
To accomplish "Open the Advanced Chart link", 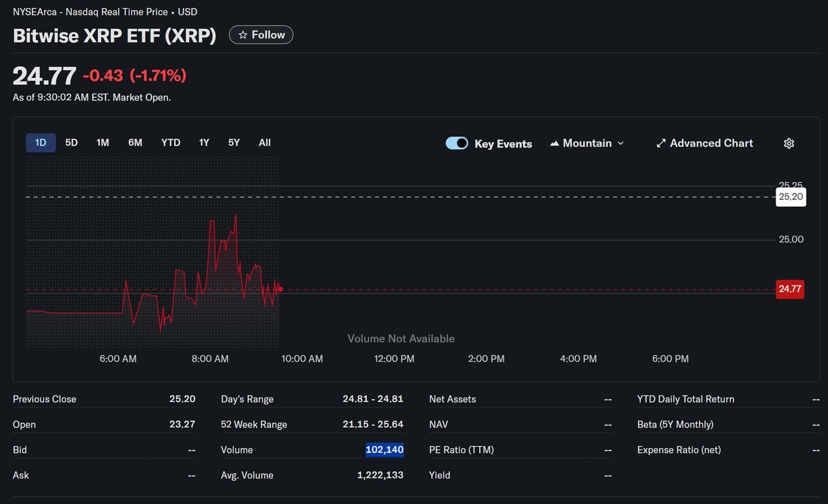I will [x=704, y=143].
